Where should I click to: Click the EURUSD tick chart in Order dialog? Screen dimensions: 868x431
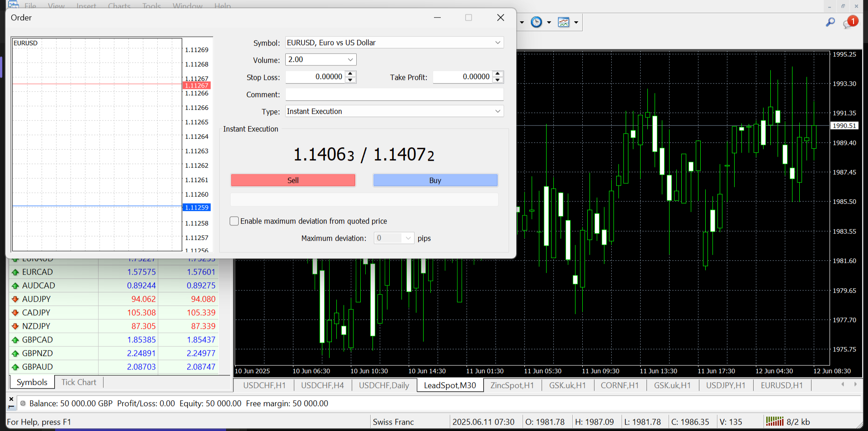click(x=97, y=145)
